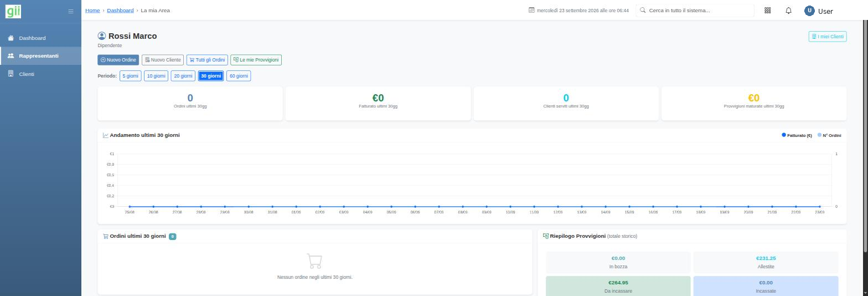Click the orders count badge 0
868x296 pixels.
[173, 236]
